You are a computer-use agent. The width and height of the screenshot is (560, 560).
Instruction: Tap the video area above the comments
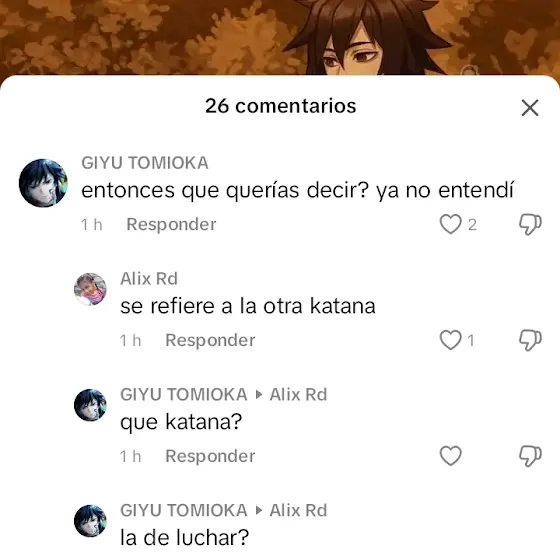(x=280, y=37)
